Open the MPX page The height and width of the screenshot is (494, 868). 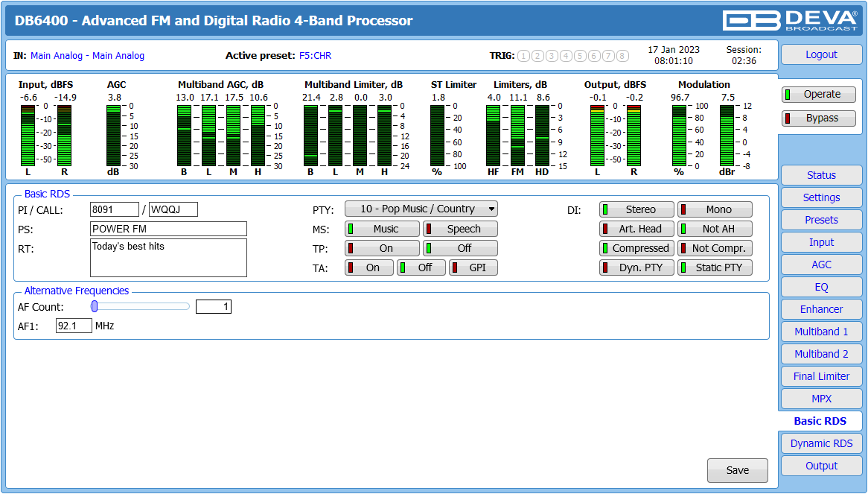tap(822, 399)
